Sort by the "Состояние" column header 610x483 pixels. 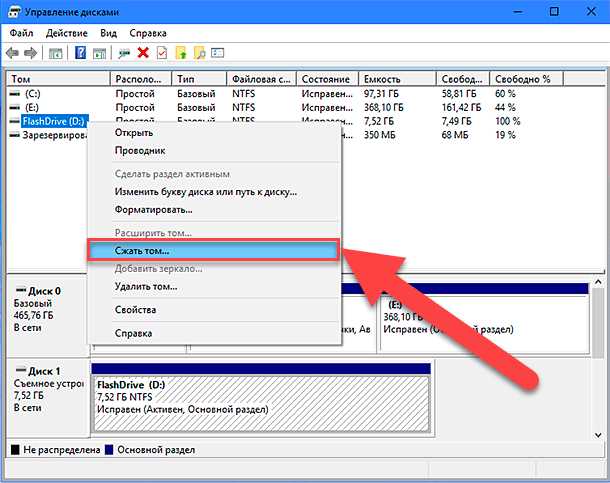(327, 79)
